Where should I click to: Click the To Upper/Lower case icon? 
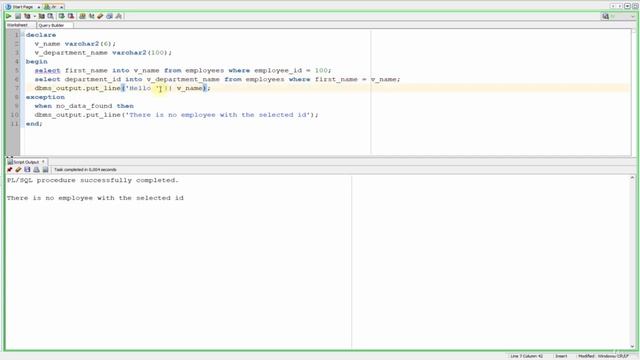[x=91, y=16]
